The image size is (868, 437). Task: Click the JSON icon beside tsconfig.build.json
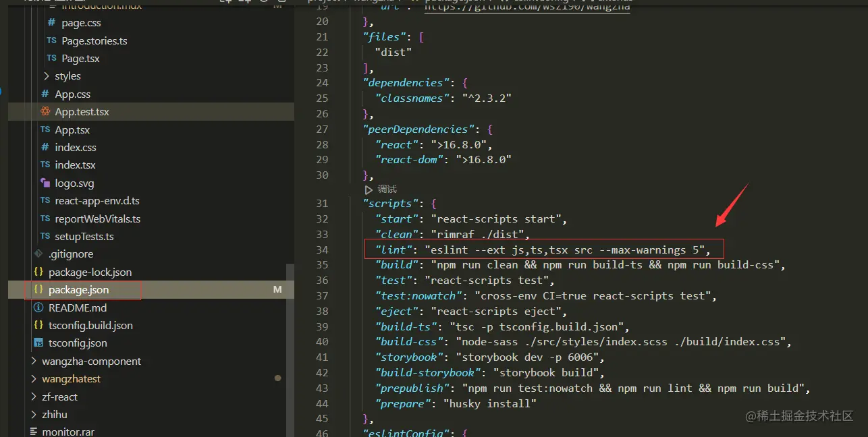coord(38,325)
